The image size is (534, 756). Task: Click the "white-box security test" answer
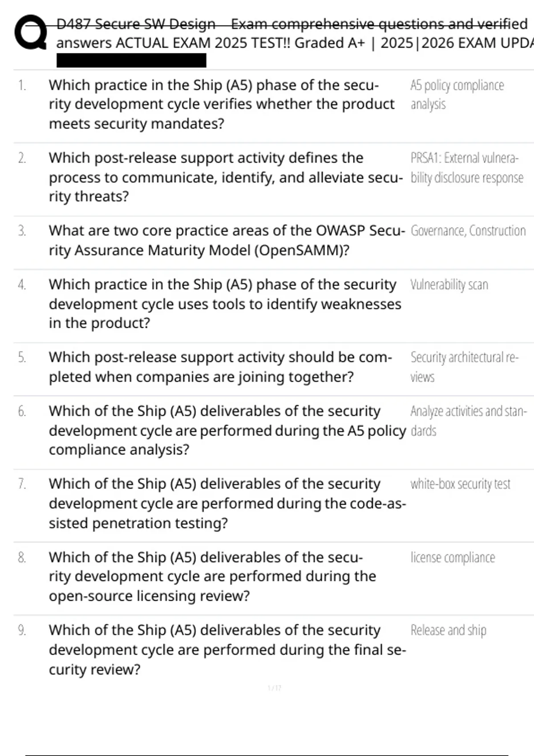460,484
